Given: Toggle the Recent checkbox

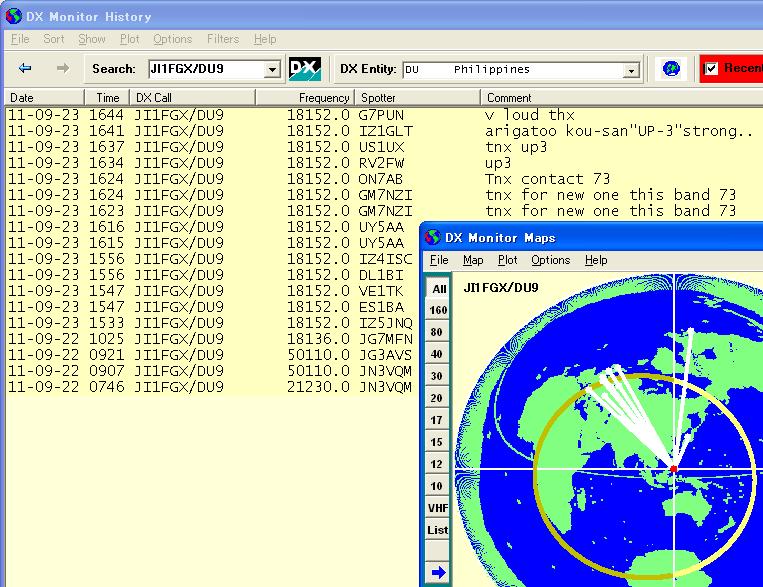Looking at the screenshot, I should [x=711, y=69].
